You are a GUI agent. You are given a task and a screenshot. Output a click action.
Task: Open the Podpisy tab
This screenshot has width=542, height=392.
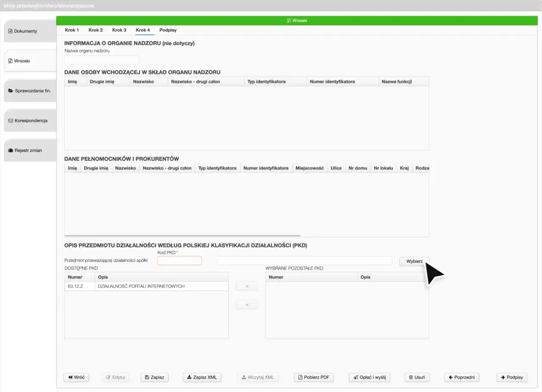[168, 30]
